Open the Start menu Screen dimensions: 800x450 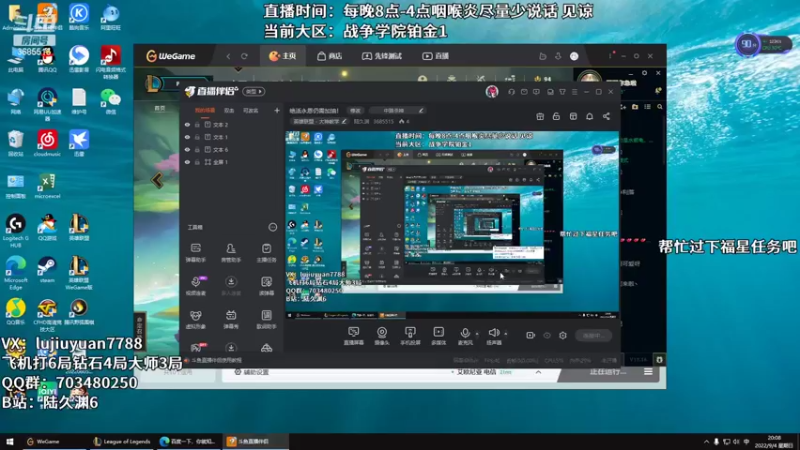(10, 442)
